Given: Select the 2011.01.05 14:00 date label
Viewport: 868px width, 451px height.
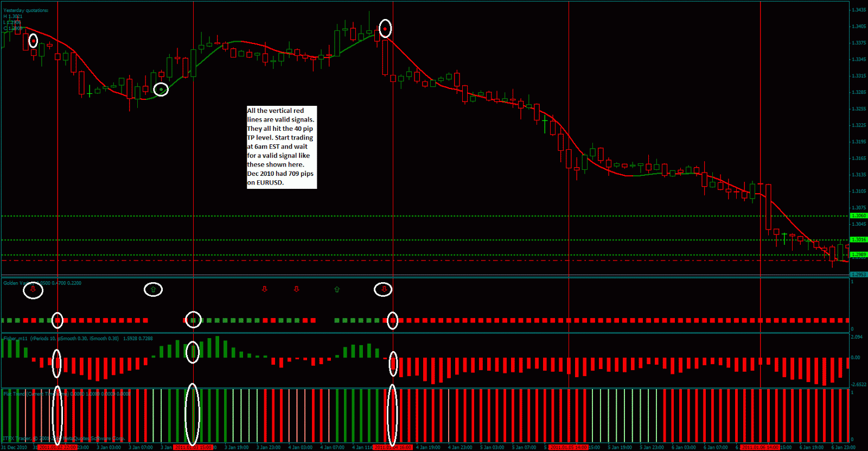Looking at the screenshot, I should pos(569,448).
